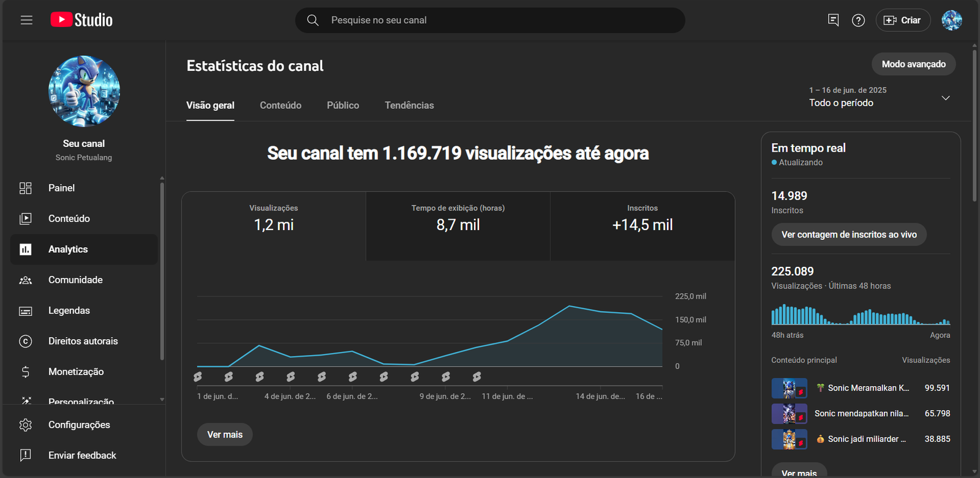Click the Criar button
The height and width of the screenshot is (478, 980).
pos(903,20)
